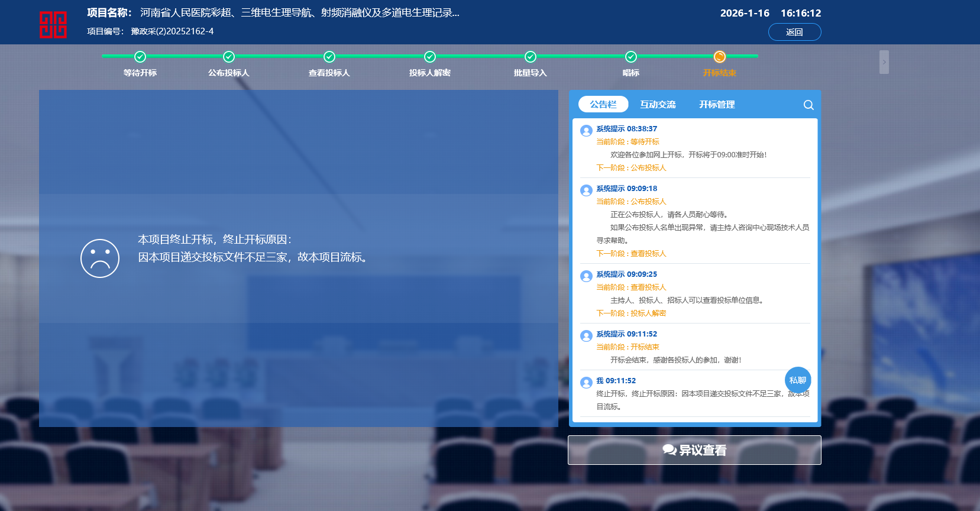
Task: Click the search icon in the bulletin panel
Action: click(x=808, y=105)
